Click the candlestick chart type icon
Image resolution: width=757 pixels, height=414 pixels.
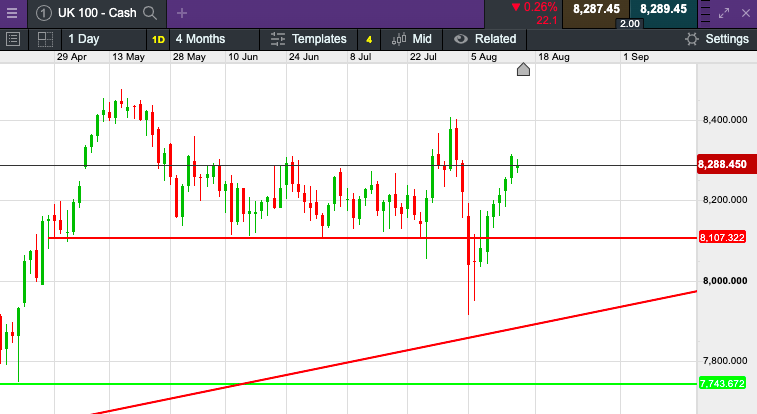pyautogui.click(x=399, y=39)
